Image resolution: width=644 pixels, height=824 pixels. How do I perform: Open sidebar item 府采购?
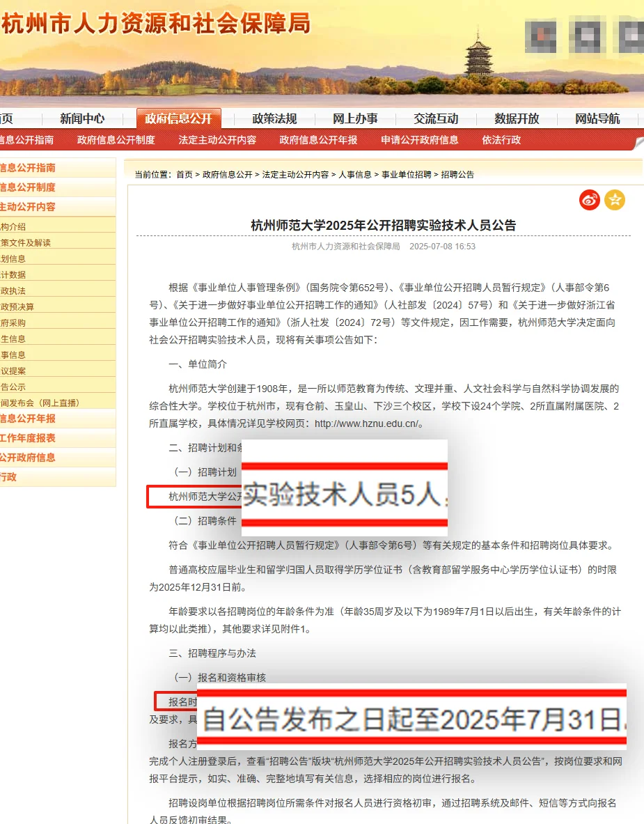(13, 322)
